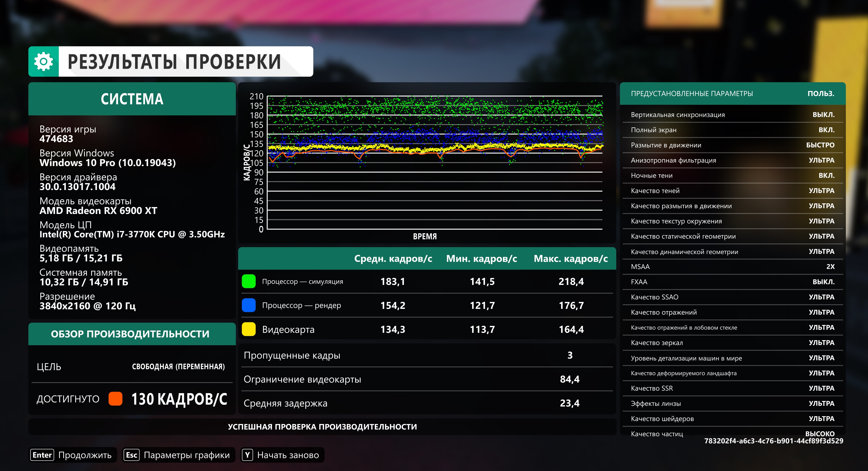Click the frame rate graph area
Screen dimensions: 868x471
point(434,162)
